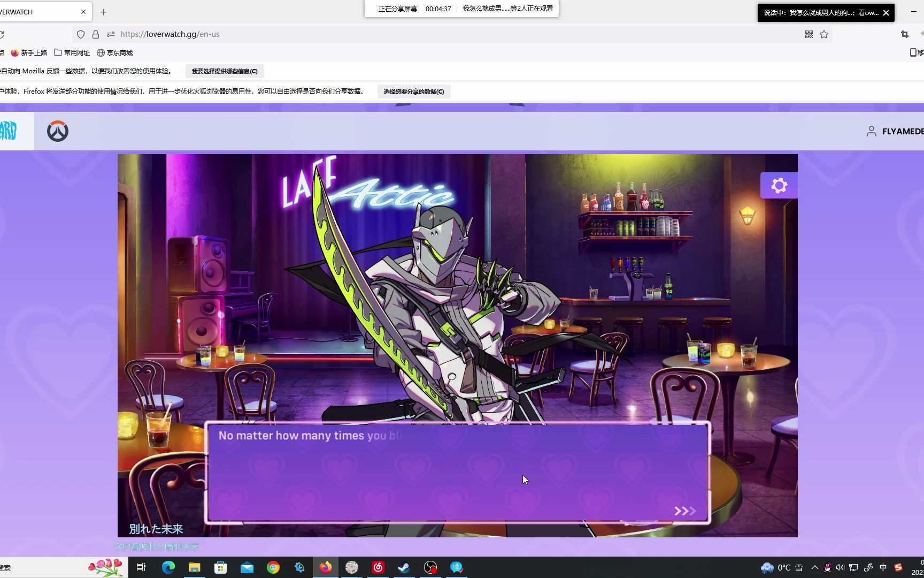Open the Mail app from taskbar

[x=247, y=567]
